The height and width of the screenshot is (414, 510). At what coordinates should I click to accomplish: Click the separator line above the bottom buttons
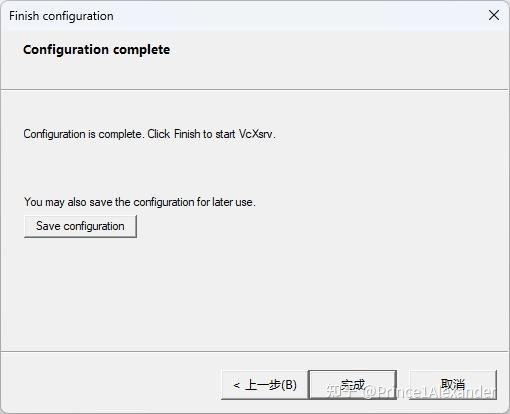pos(255,351)
